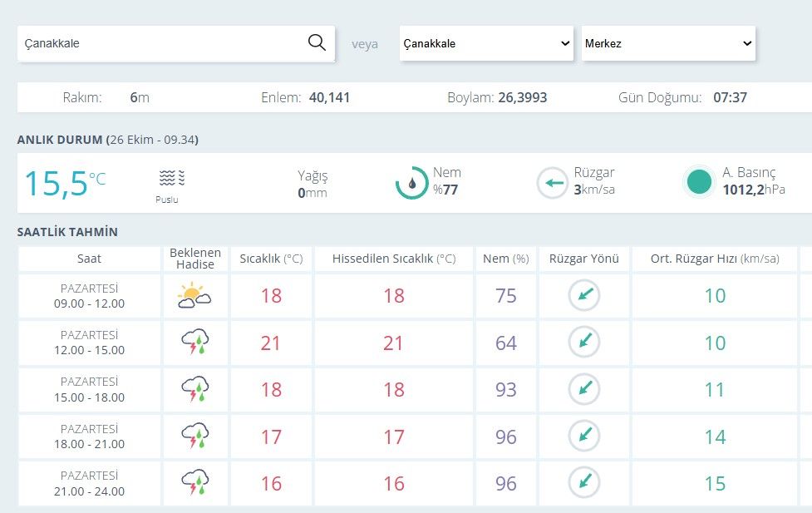Click the 15,5°C current temperature reading
The height and width of the screenshot is (513, 812).
(x=66, y=183)
